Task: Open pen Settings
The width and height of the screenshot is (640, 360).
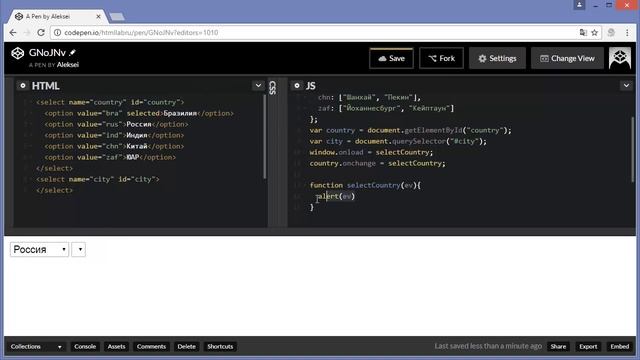Action: click(x=497, y=58)
